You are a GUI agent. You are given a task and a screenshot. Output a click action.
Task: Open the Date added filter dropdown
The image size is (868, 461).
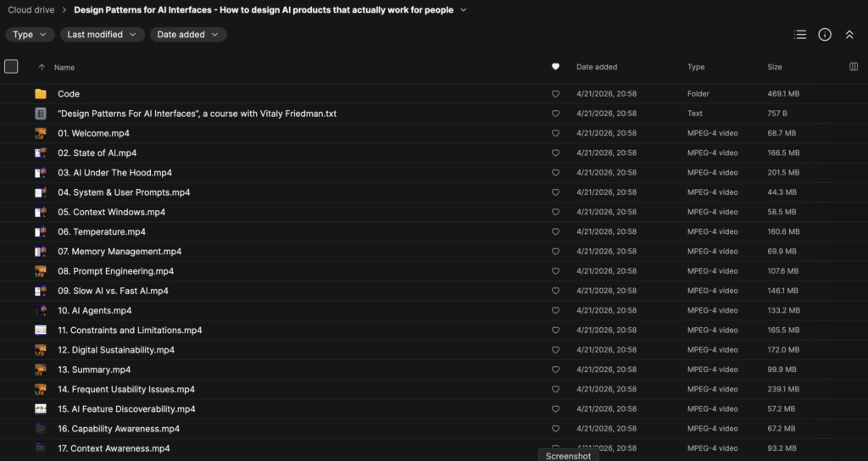pyautogui.click(x=188, y=35)
